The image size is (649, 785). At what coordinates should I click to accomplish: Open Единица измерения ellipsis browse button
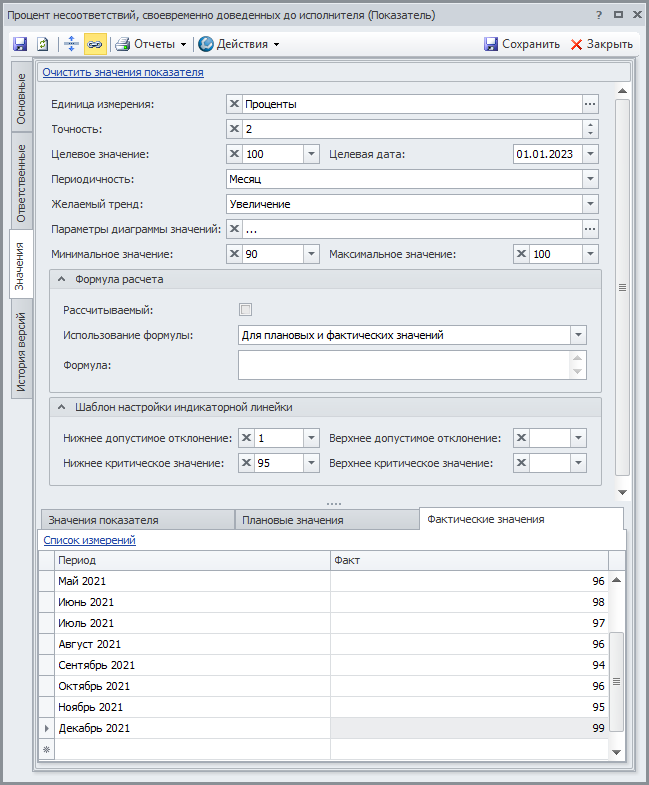pos(590,104)
